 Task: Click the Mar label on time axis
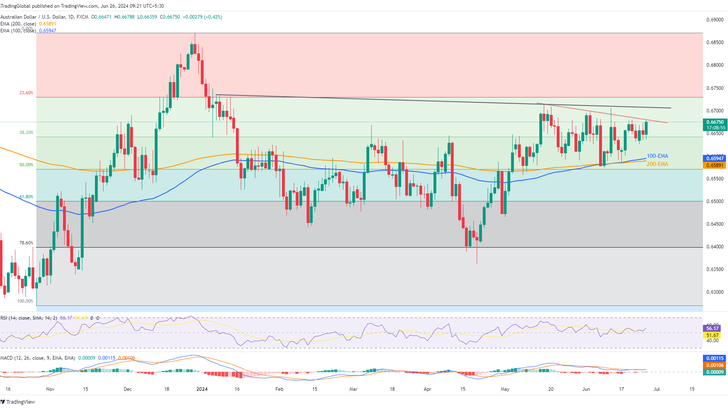[x=353, y=389]
